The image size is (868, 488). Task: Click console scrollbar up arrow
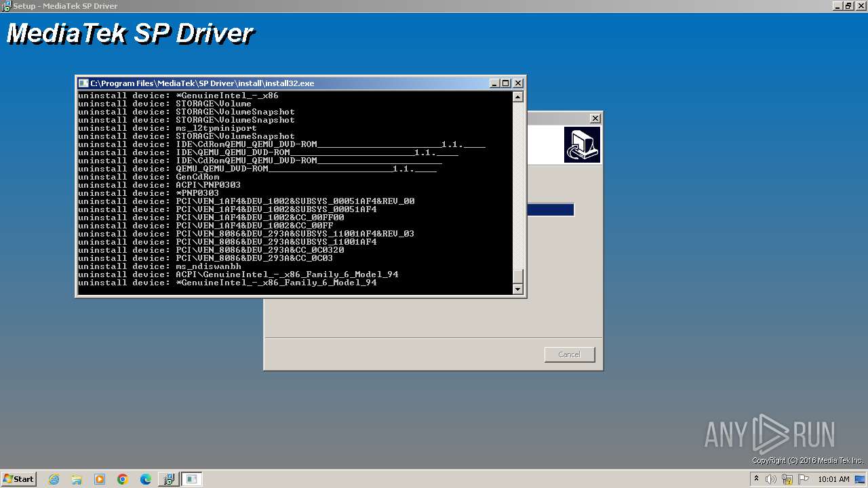518,97
